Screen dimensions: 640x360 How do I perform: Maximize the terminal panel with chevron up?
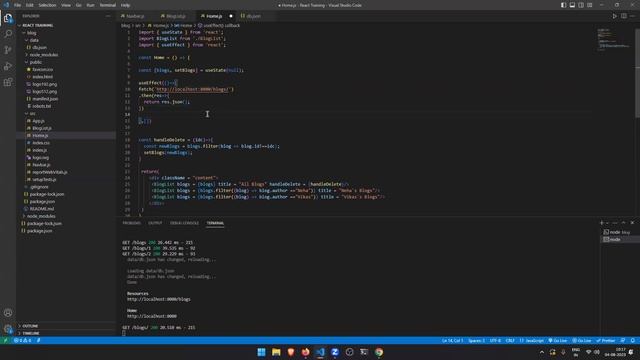point(623,223)
